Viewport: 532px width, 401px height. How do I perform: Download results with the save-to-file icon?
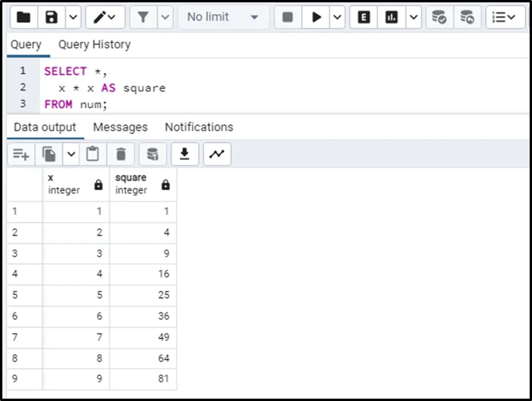coord(184,154)
